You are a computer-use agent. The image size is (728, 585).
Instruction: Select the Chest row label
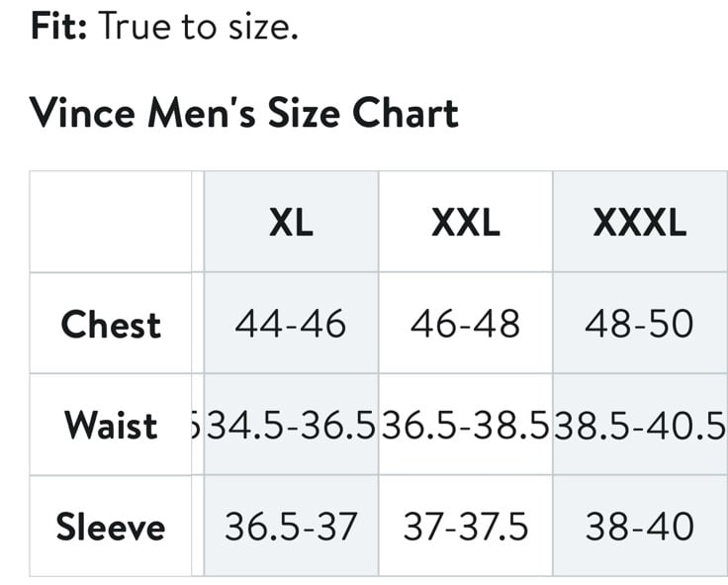(x=111, y=324)
